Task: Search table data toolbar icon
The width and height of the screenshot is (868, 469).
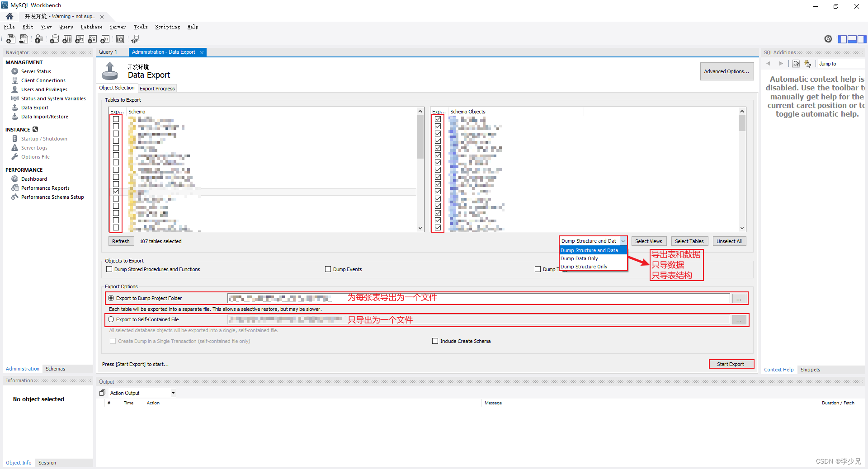Action: (x=120, y=39)
